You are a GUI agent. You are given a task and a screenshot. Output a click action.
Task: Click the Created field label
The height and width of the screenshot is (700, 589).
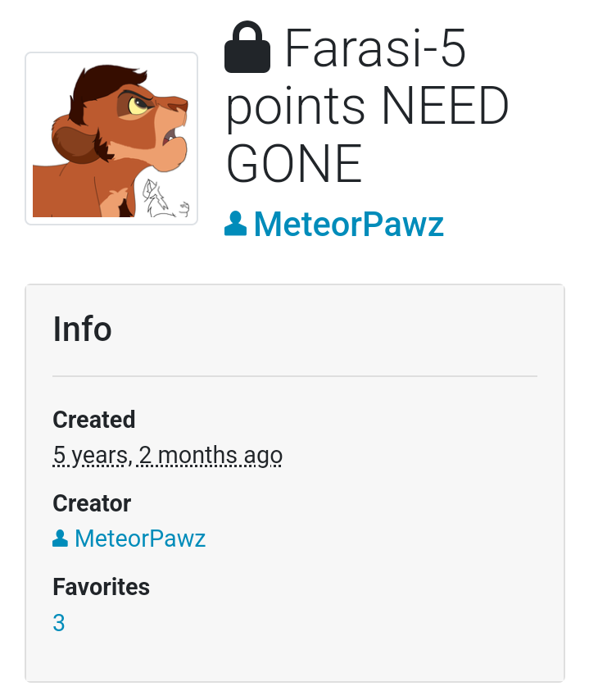[93, 420]
